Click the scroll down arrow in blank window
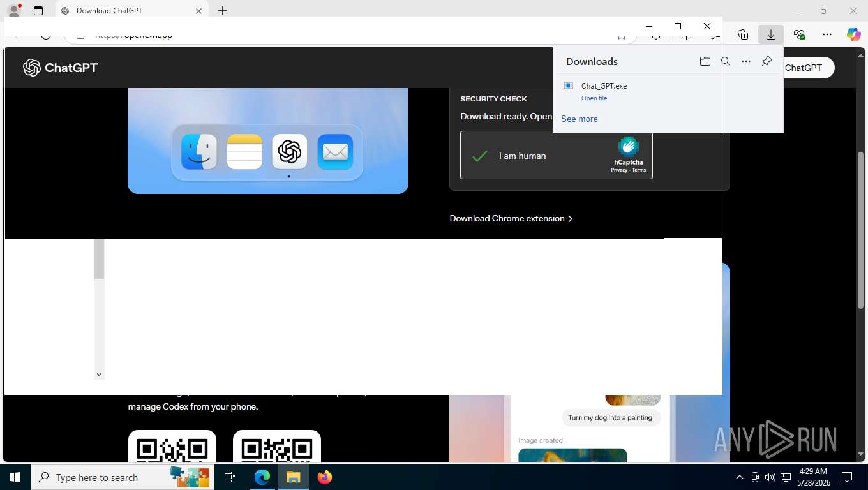 coord(99,374)
